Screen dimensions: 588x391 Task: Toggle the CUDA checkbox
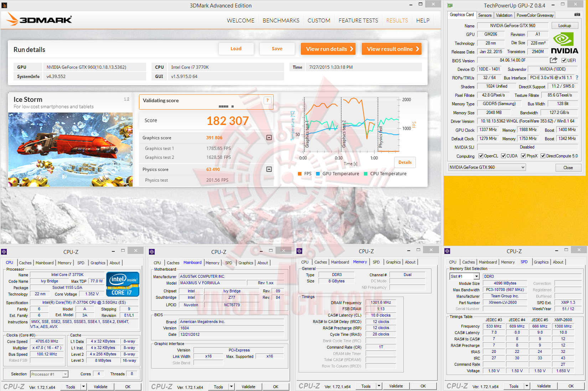[x=504, y=156]
